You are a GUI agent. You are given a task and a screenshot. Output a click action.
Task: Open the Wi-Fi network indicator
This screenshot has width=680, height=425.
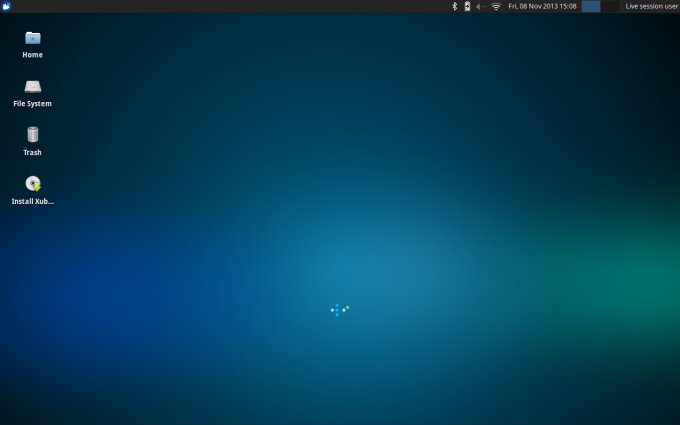click(496, 7)
